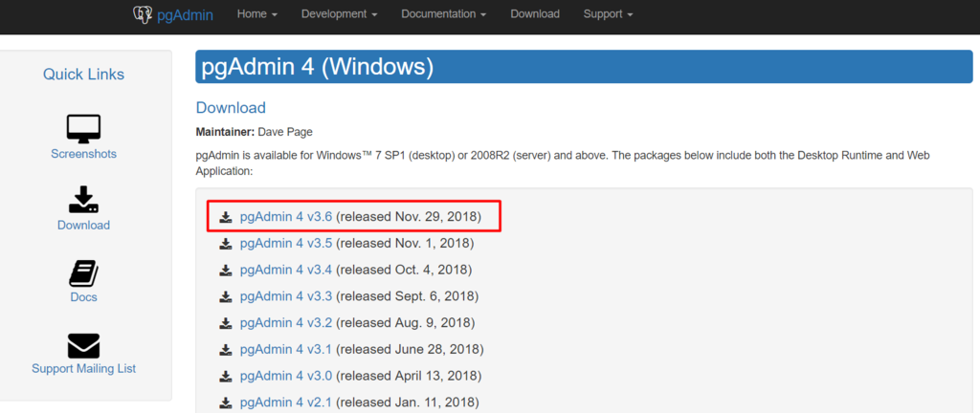Click the Quick Links sidebar heading
The width and height of the screenshot is (980, 413).
84,75
